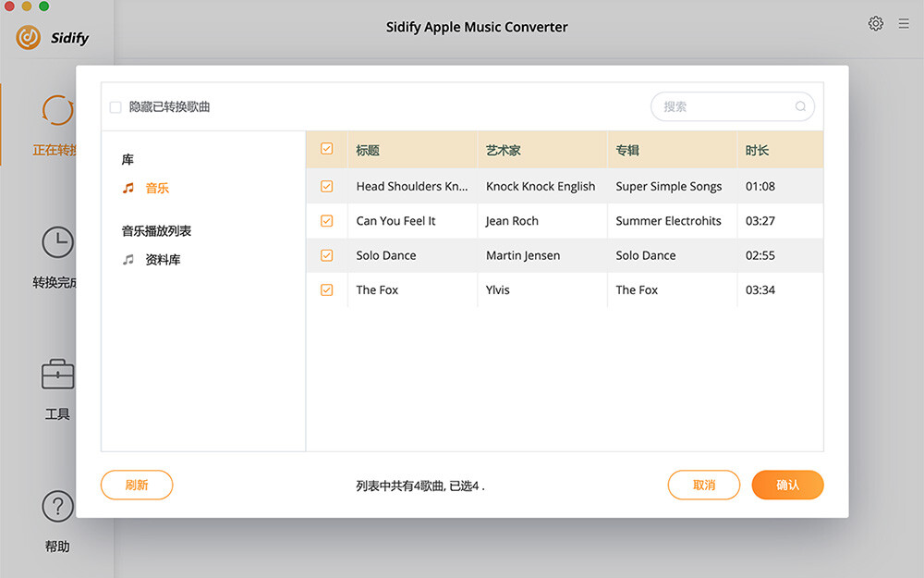The height and width of the screenshot is (578, 924).
Task: Click duration 02:55
Action: 760,255
